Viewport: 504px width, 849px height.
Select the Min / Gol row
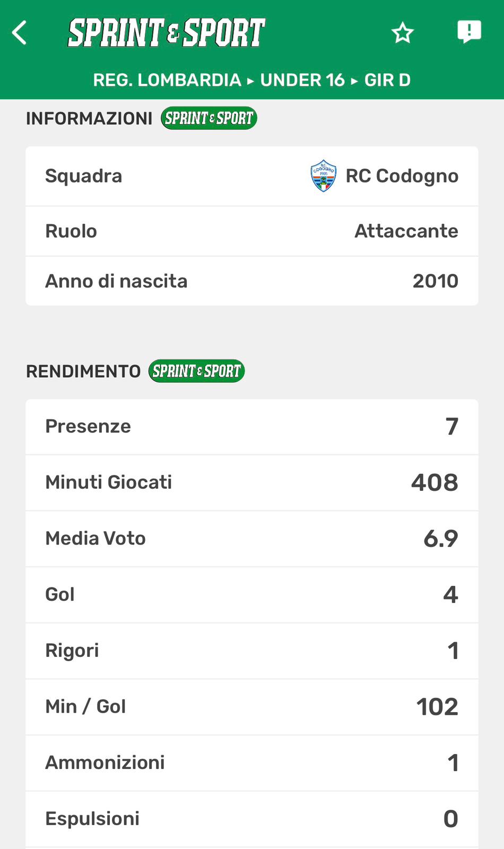pyautogui.click(x=252, y=707)
